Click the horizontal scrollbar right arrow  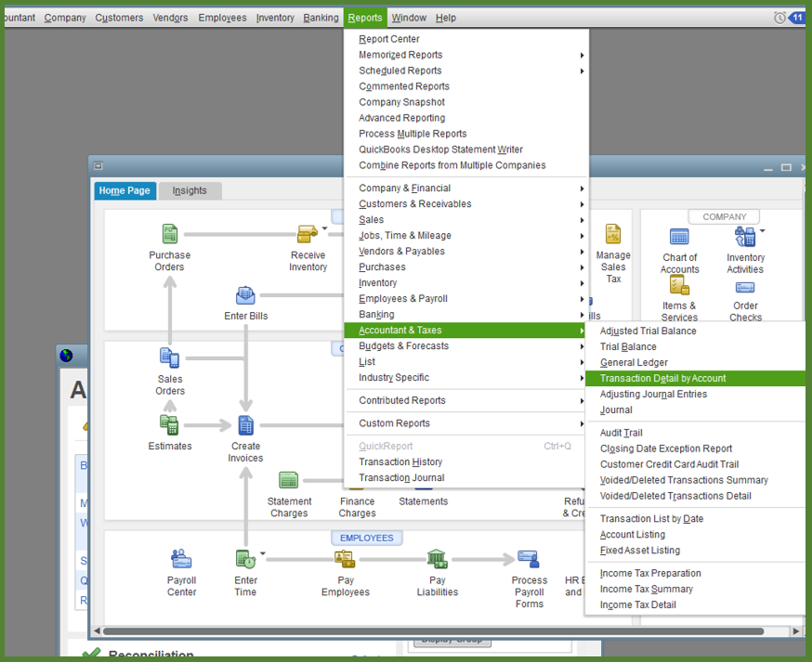(796, 631)
